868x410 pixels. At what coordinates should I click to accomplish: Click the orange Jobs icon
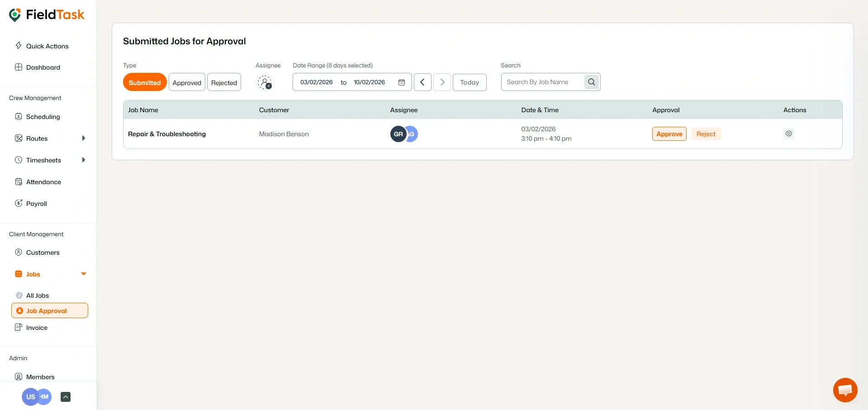pyautogui.click(x=19, y=274)
